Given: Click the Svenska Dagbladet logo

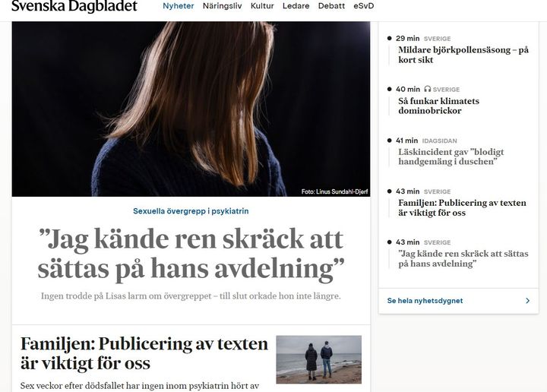Looking at the screenshot, I should 74,6.
